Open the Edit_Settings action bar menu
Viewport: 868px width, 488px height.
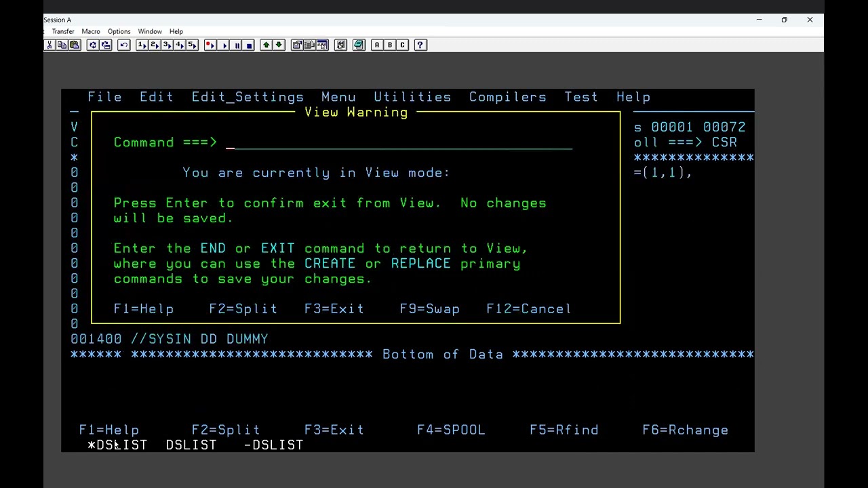click(x=248, y=97)
